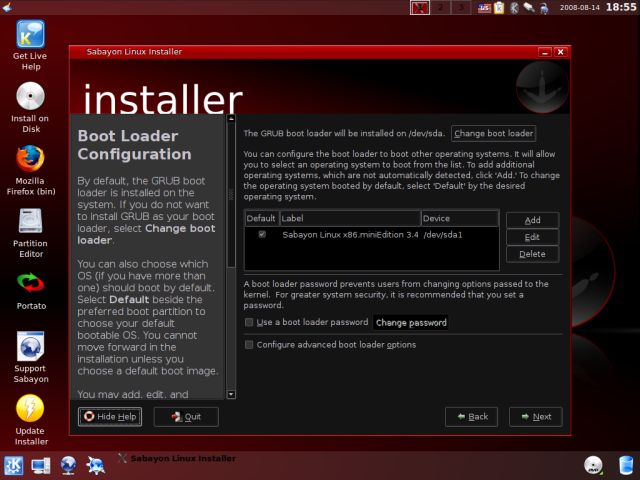640x480 pixels.
Task: Click the Default column header
Action: pyautogui.click(x=261, y=218)
